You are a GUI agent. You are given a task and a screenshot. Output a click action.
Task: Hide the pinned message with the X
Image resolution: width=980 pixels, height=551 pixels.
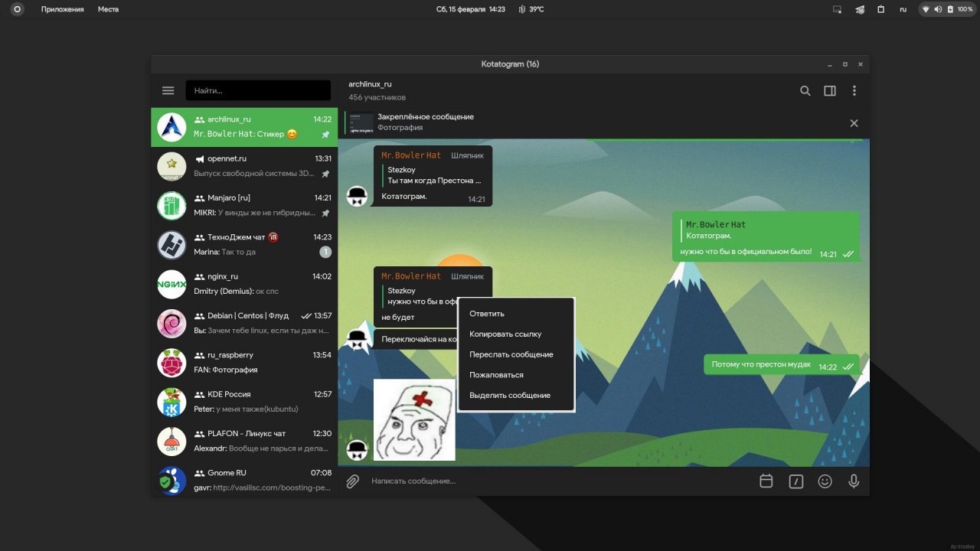tap(854, 123)
